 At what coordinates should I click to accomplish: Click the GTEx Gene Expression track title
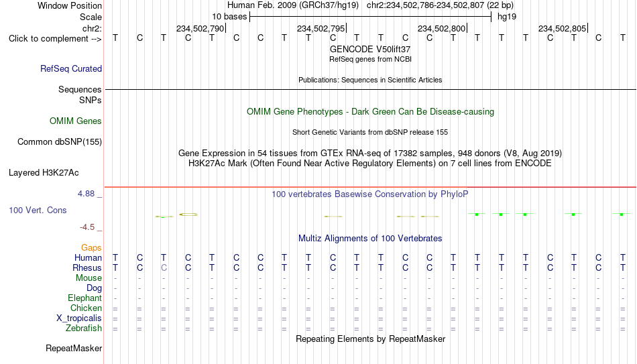(x=370, y=153)
